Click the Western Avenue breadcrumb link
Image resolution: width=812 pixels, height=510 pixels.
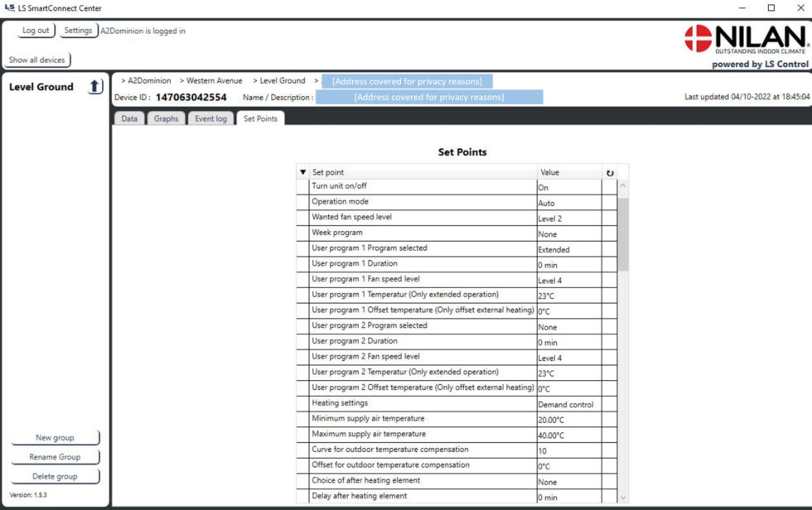tap(215, 80)
